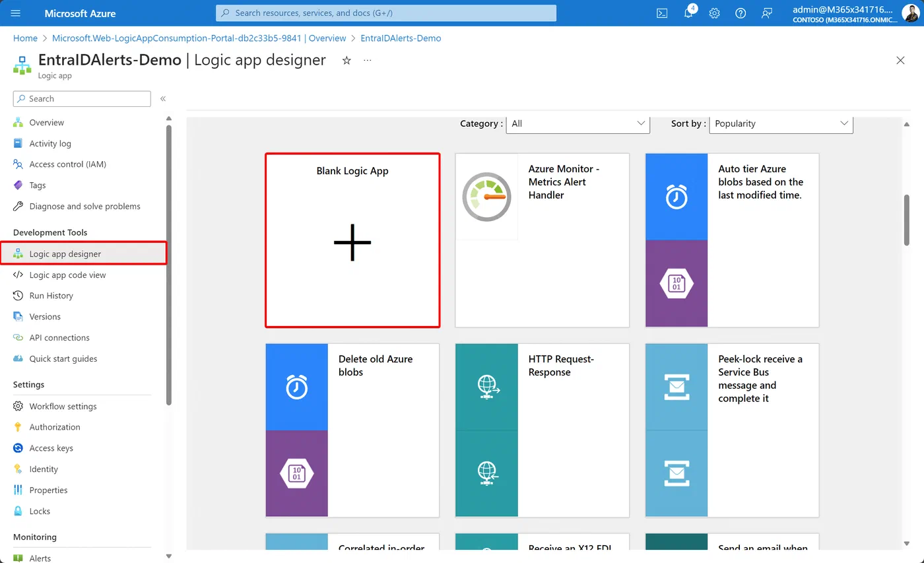Click the sidebar navigation scrollbar

click(169, 264)
